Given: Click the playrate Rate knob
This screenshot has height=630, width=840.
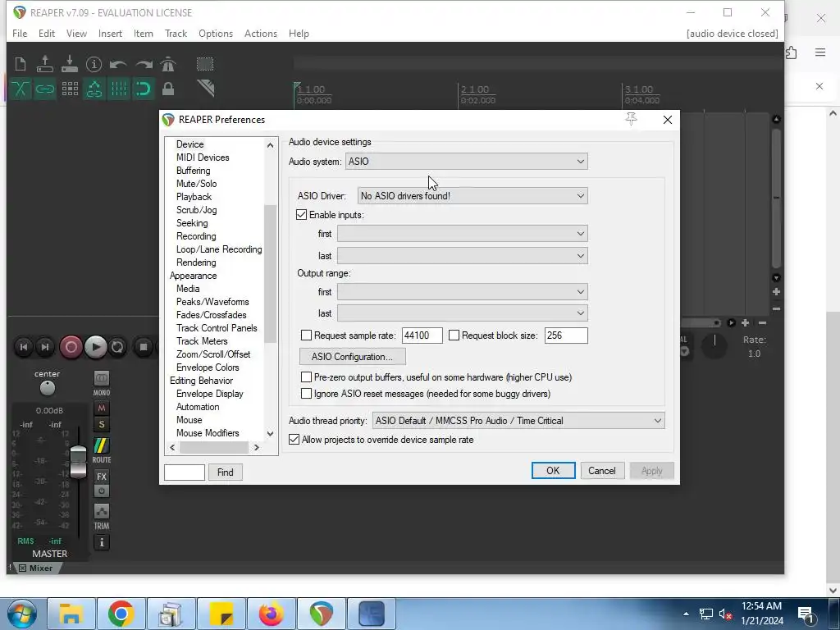Looking at the screenshot, I should [714, 346].
